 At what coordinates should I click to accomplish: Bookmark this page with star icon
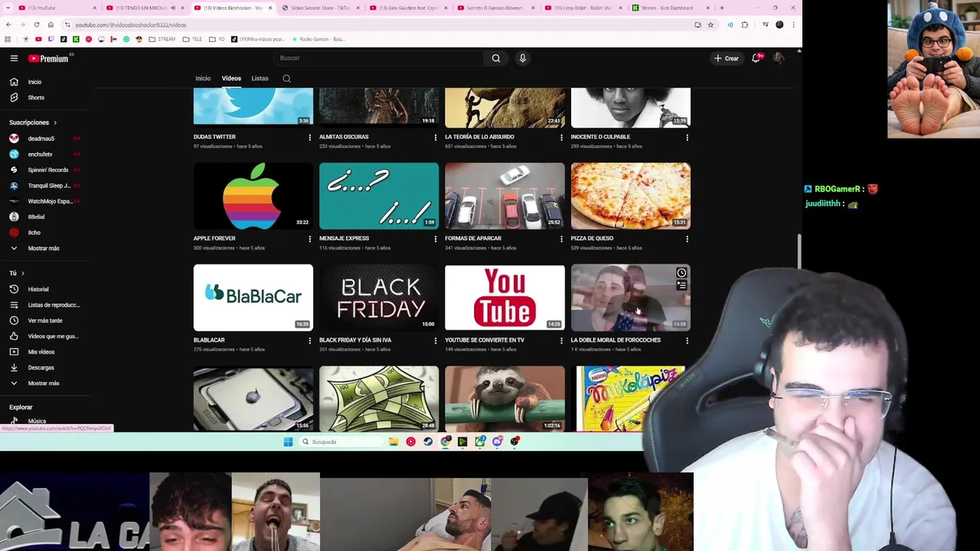(710, 24)
